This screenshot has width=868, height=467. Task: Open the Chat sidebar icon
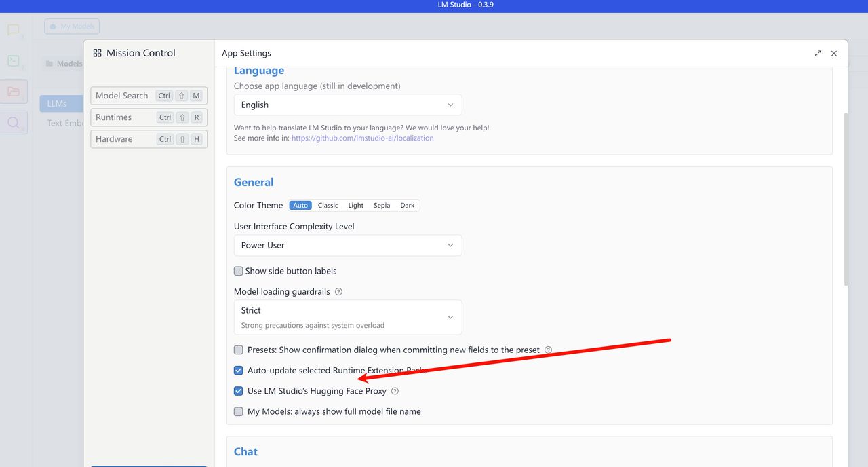pyautogui.click(x=14, y=30)
